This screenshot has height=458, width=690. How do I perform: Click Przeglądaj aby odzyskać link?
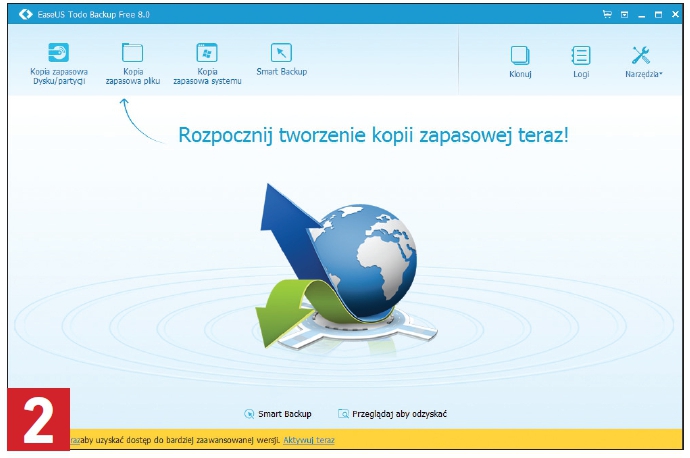tap(392, 414)
